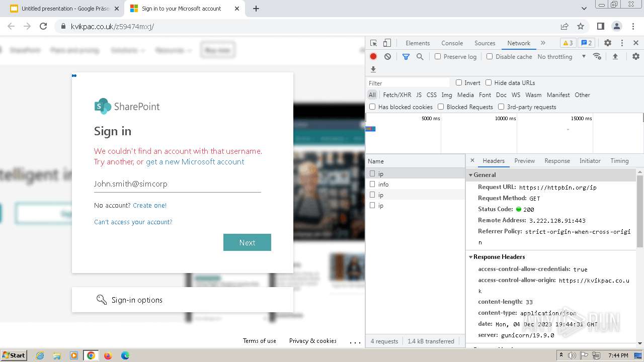This screenshot has width=644, height=362.
Task: Enable Preserve log checkbox
Action: [x=438, y=57]
